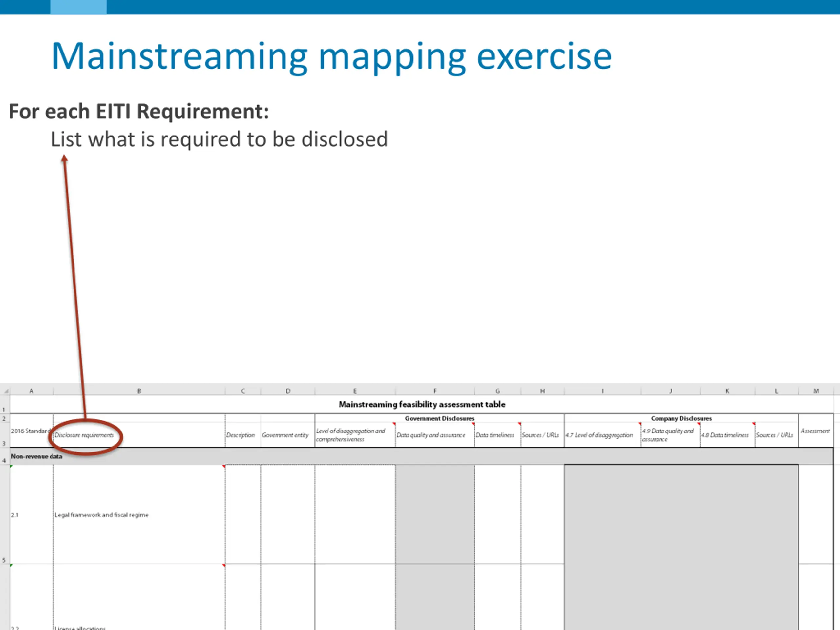Select row 3 header
The image size is (840, 630).
[x=5, y=435]
